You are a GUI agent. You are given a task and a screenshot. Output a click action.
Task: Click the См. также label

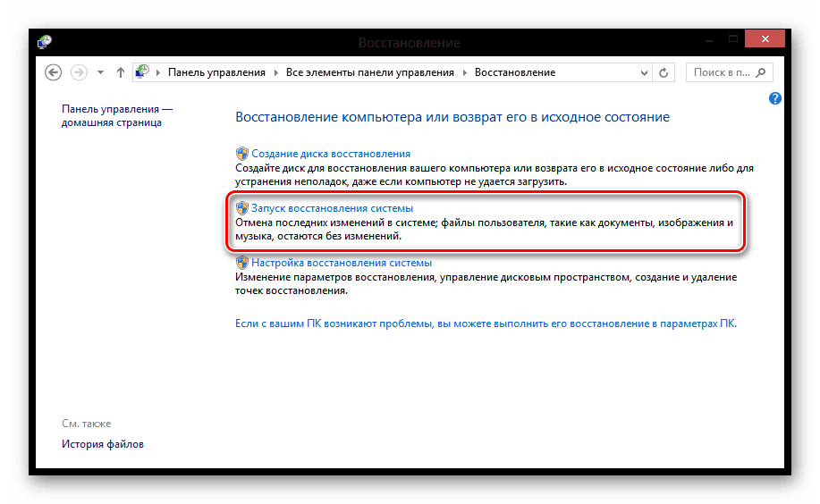[x=86, y=424]
